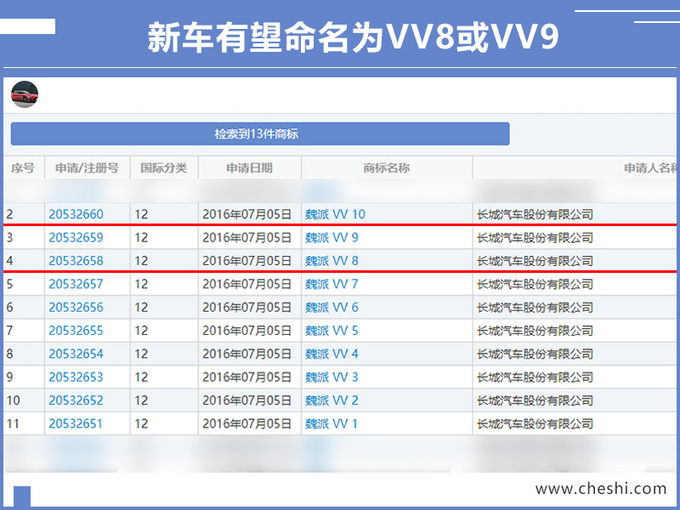Screen dimensions: 680x510
Task: Click the 检索到13件商标 blue bar
Action: pyautogui.click(x=260, y=134)
